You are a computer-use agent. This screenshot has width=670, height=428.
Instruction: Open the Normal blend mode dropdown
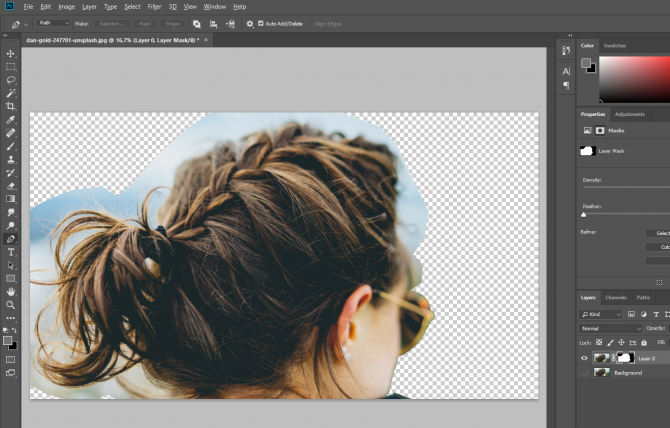pyautogui.click(x=611, y=328)
